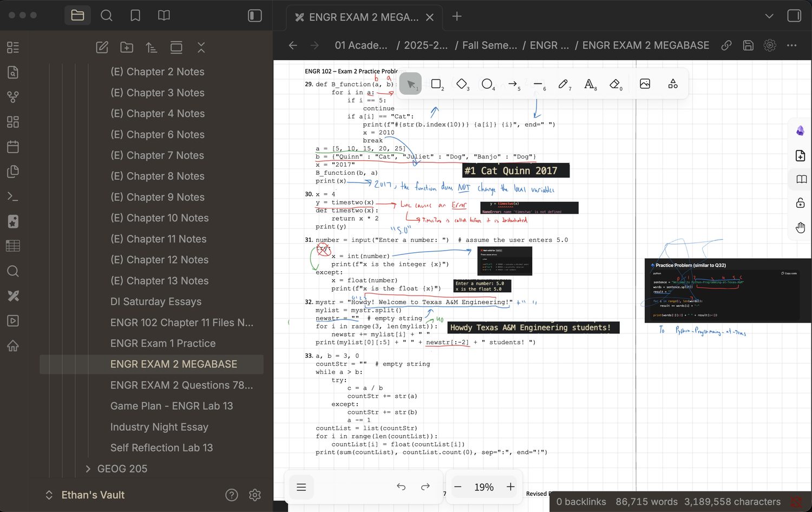Toggle the canvas lock icon

(801, 203)
